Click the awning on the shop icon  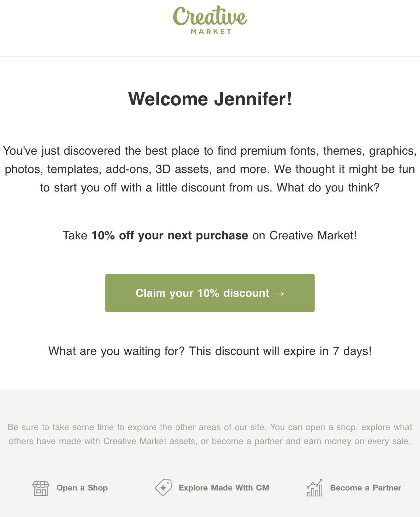41,483
